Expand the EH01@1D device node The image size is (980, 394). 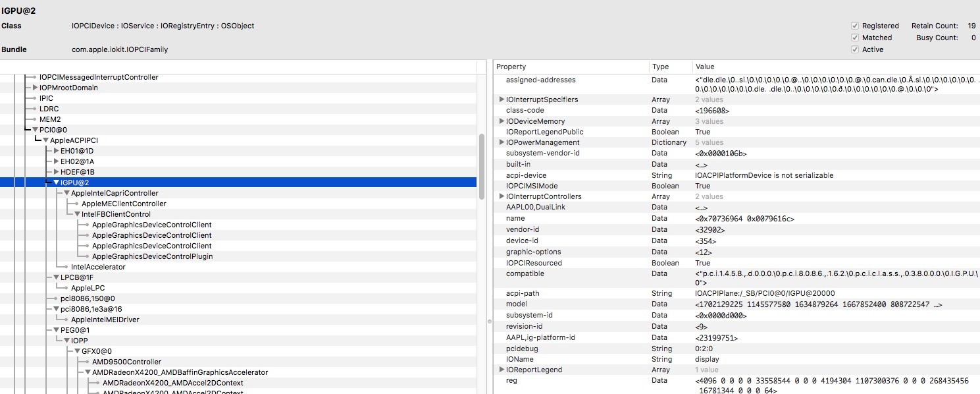(x=56, y=151)
